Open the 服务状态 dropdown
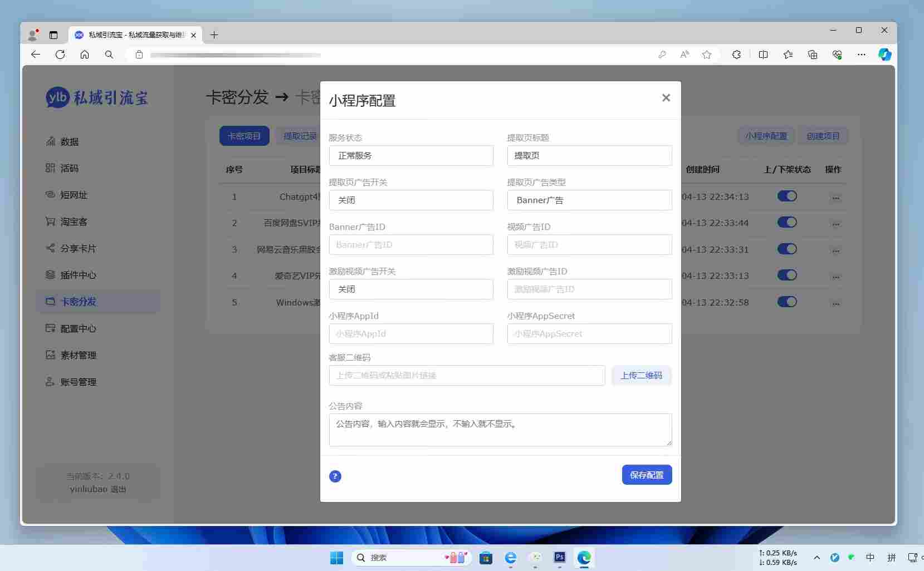The width and height of the screenshot is (924, 571). point(411,155)
